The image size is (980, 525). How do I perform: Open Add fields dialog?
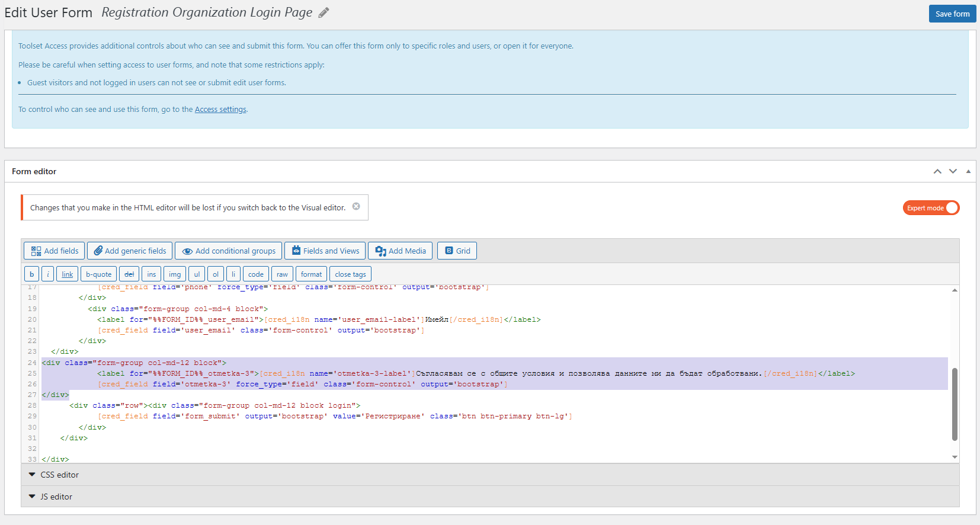(x=55, y=251)
